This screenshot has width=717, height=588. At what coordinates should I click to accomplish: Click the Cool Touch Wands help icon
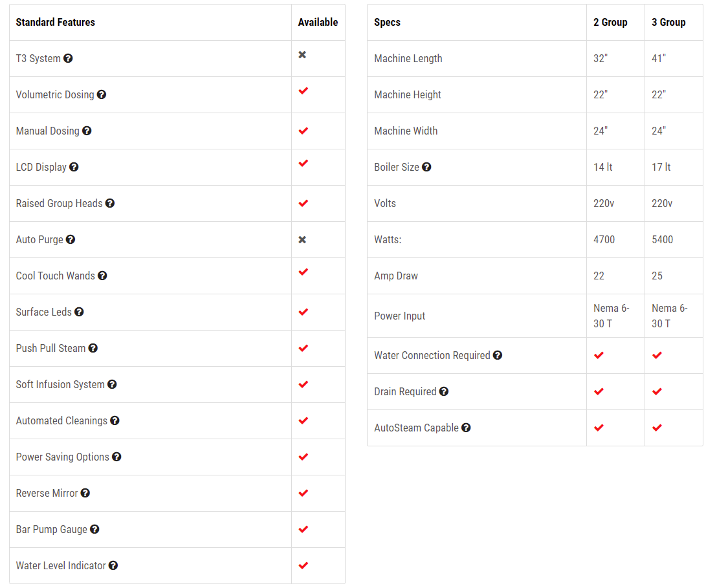[x=102, y=276]
